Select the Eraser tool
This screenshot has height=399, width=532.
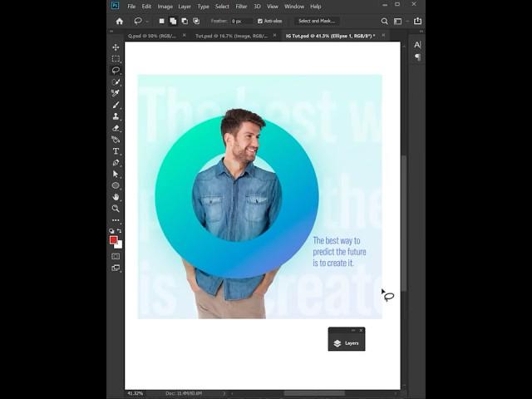pos(116,128)
